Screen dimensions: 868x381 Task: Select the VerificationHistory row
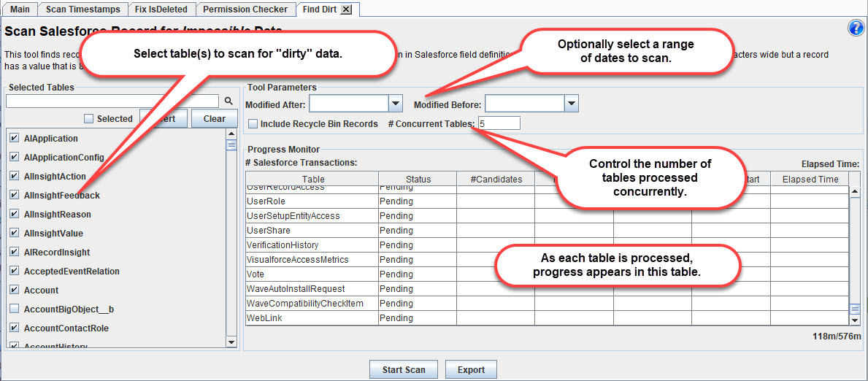(547, 245)
